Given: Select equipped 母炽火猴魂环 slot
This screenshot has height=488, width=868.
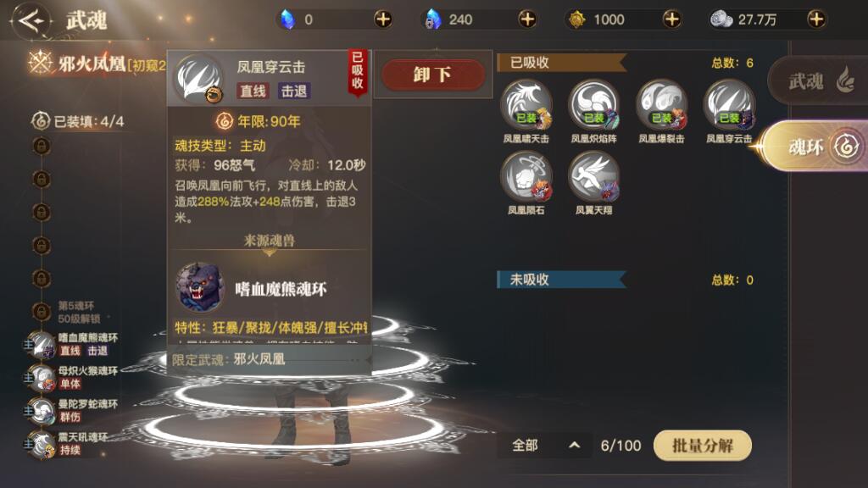Looking at the screenshot, I should (x=72, y=377).
